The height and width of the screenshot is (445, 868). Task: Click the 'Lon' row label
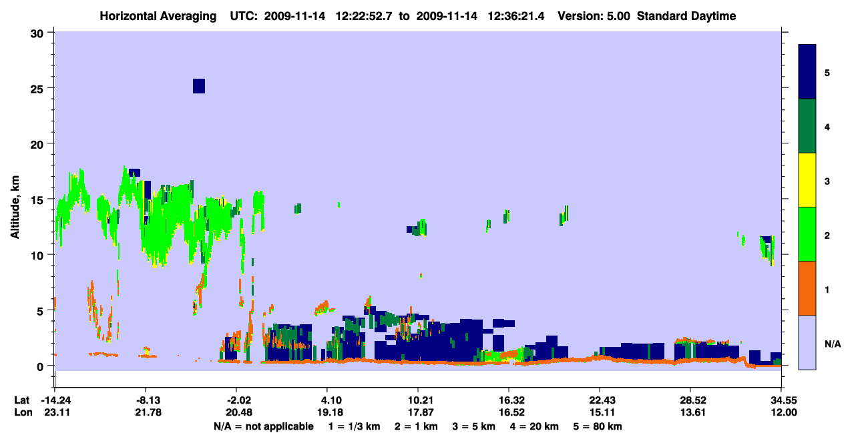(23, 413)
